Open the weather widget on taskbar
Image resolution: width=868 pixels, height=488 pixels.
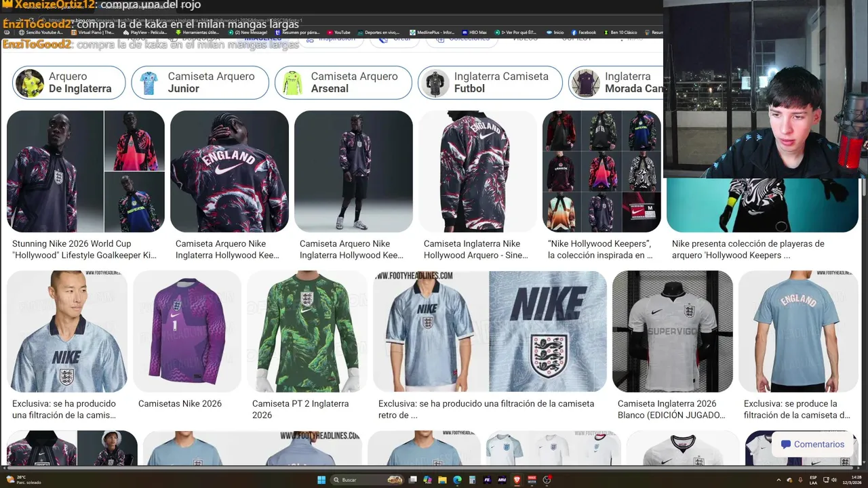[24, 480]
